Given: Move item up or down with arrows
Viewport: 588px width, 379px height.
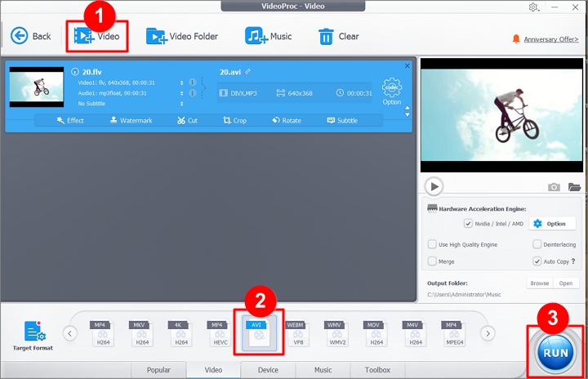Looking at the screenshot, I should click(x=408, y=111).
